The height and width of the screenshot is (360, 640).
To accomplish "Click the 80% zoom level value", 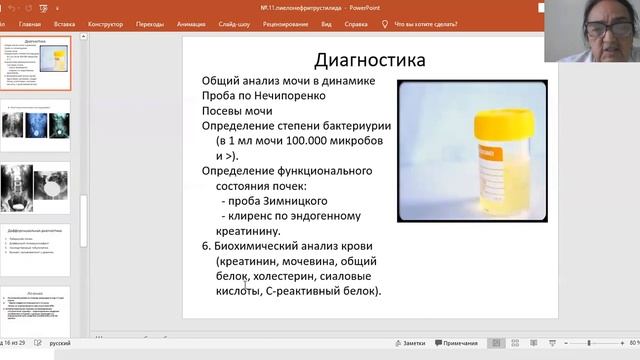I will (x=634, y=343).
